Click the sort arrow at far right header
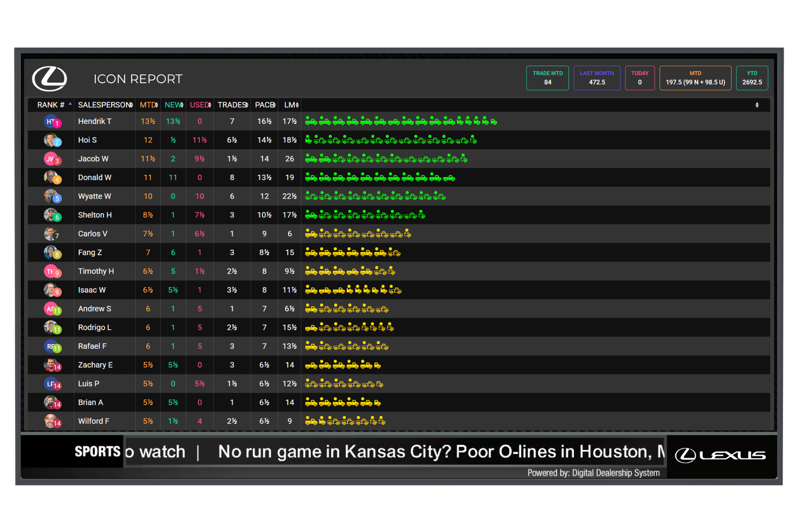The height and width of the screenshot is (532, 798). (x=757, y=105)
